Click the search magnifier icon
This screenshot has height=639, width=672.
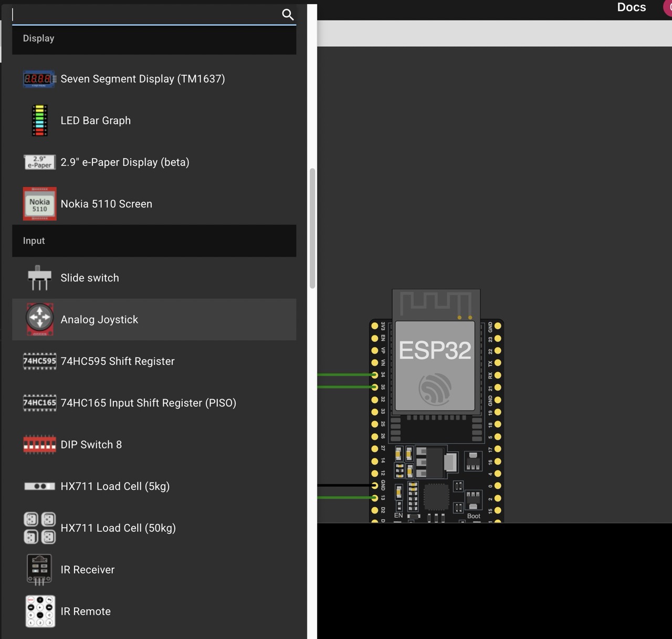tap(288, 15)
